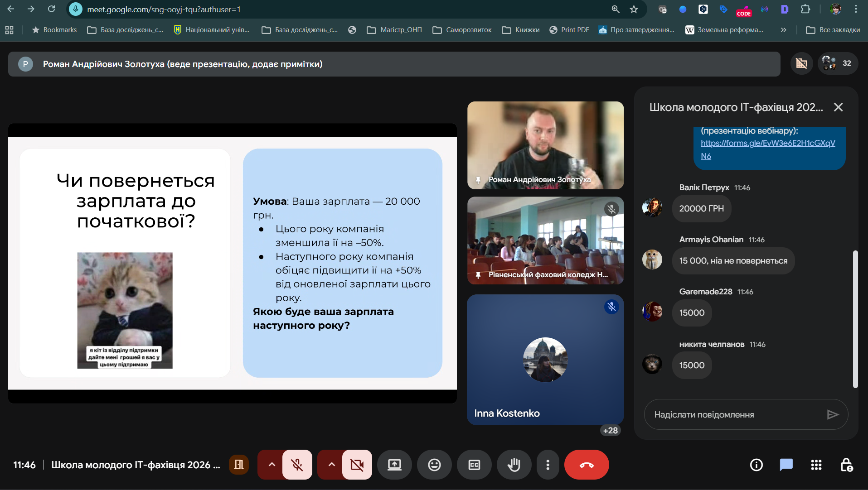
Task: Click the annotations-off icon in presenter bar
Action: pos(801,63)
